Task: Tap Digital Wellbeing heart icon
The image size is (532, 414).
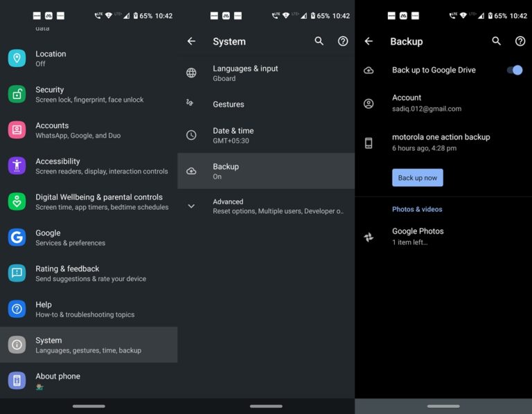Action: (x=17, y=201)
